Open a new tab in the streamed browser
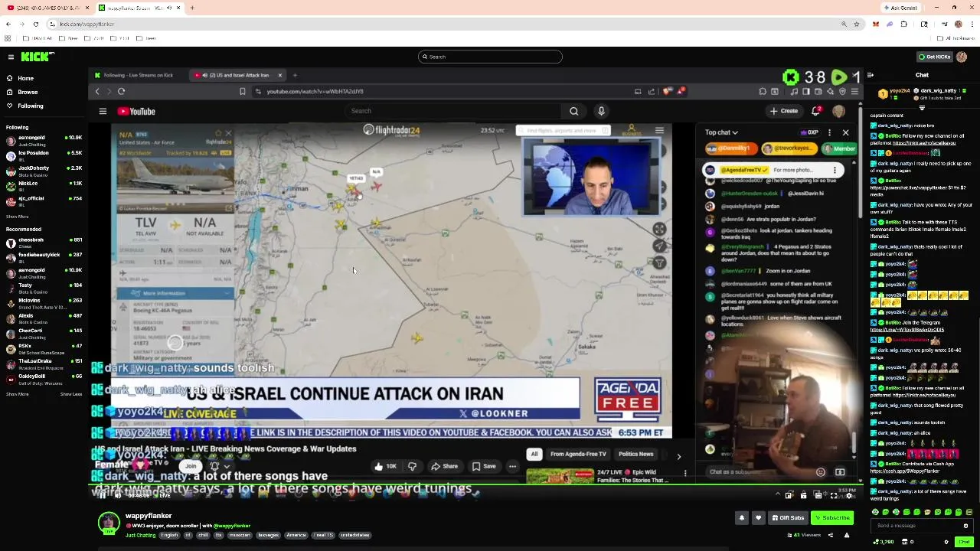Viewport: 980px width, 551px height. 296,75
